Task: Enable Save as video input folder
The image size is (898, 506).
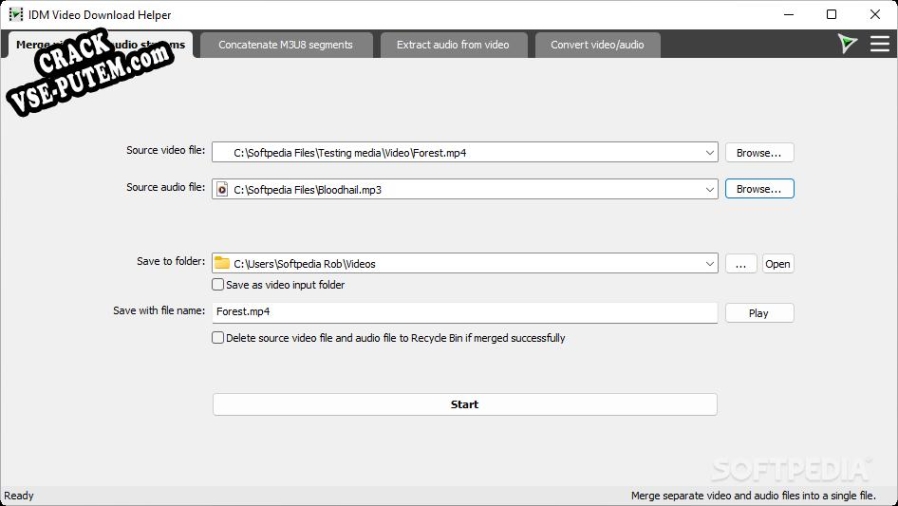Action: tap(218, 285)
